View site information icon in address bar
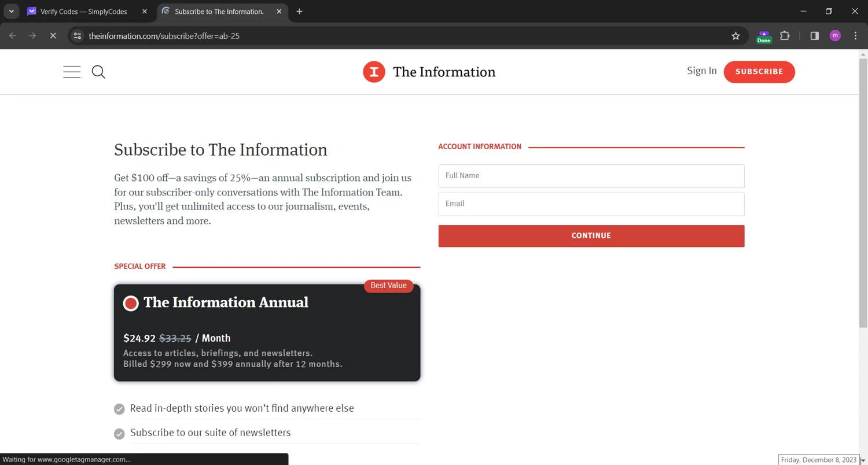 pyautogui.click(x=78, y=36)
